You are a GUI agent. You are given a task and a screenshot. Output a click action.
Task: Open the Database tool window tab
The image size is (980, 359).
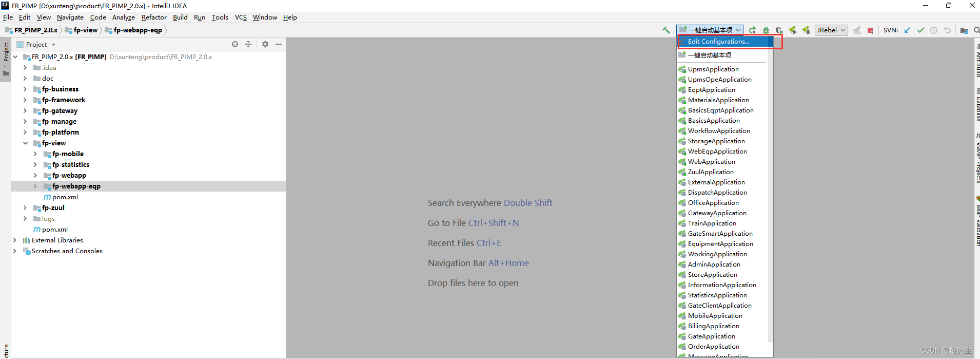(977, 104)
